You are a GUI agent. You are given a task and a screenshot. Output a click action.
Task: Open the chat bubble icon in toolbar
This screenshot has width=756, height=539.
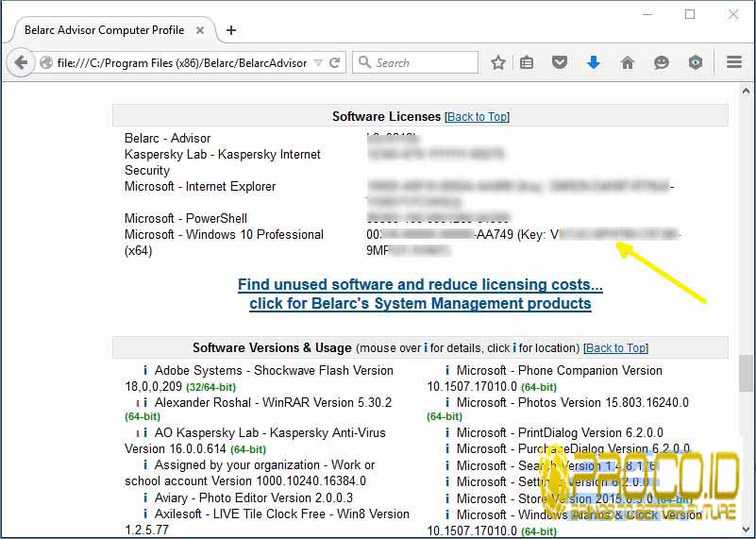(661, 62)
